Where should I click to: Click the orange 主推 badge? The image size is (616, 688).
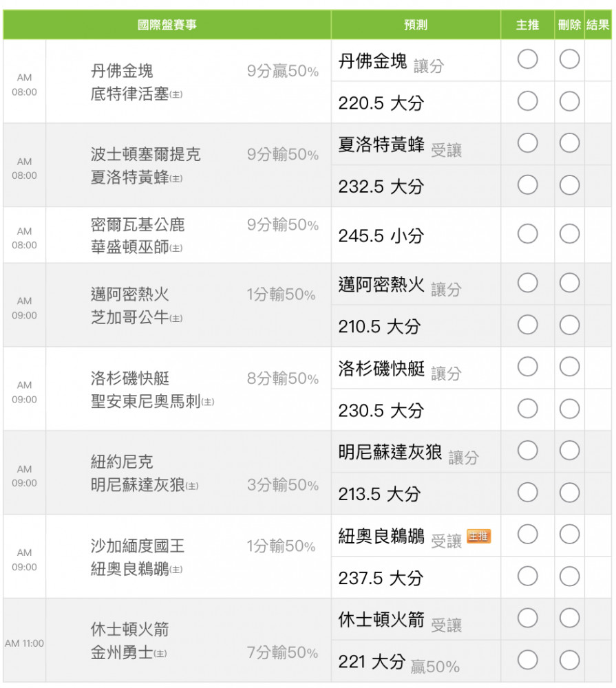coord(478,536)
